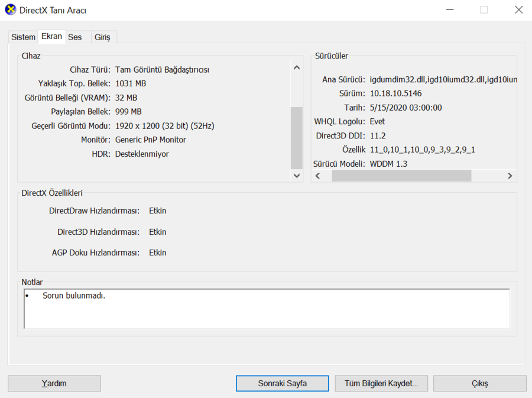Click the 'Generic PnP Monitor' text
The width and height of the screenshot is (532, 398).
(151, 140)
